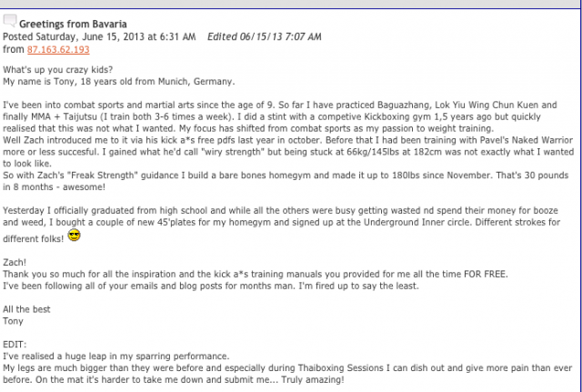Screen dimensions: 582x392
Task: Click the "Edited 06/15/13 7:07 AM" note
Action: pos(265,36)
